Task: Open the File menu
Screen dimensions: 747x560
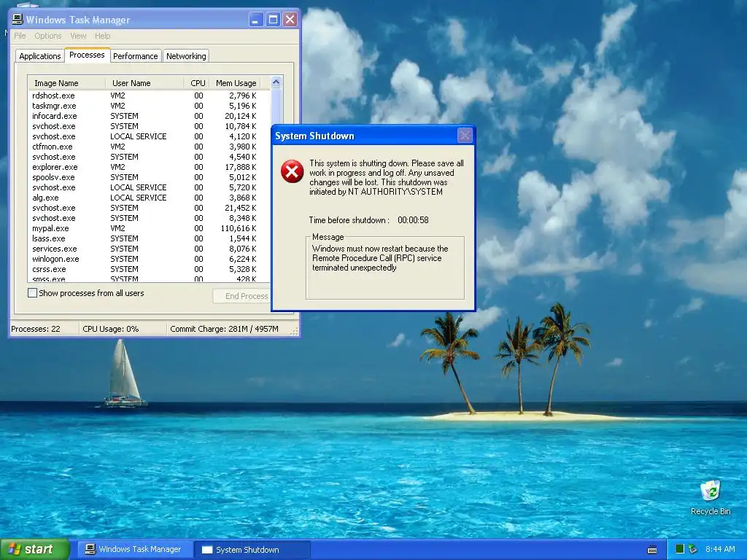Action: [x=20, y=36]
